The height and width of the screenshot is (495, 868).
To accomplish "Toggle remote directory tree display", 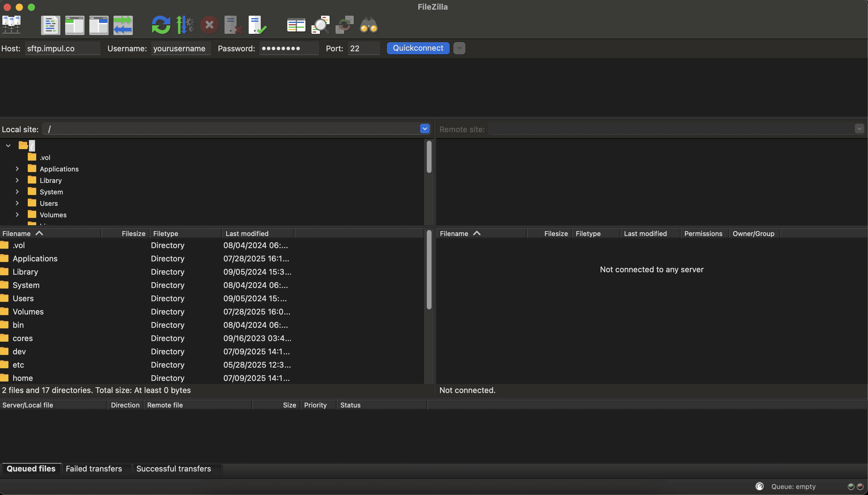I will tap(99, 25).
